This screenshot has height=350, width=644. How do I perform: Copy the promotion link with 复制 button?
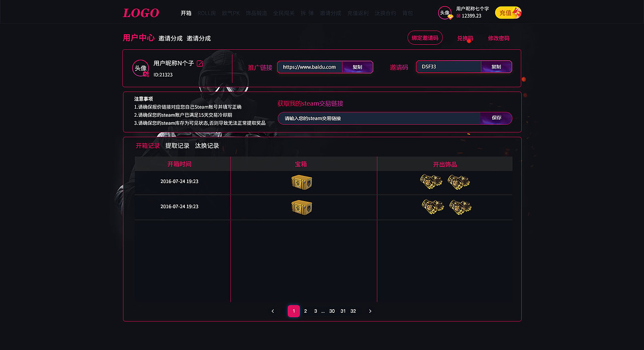(357, 66)
